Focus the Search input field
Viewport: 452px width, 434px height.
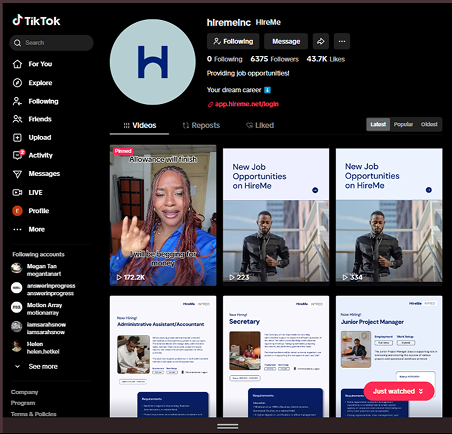pos(51,43)
